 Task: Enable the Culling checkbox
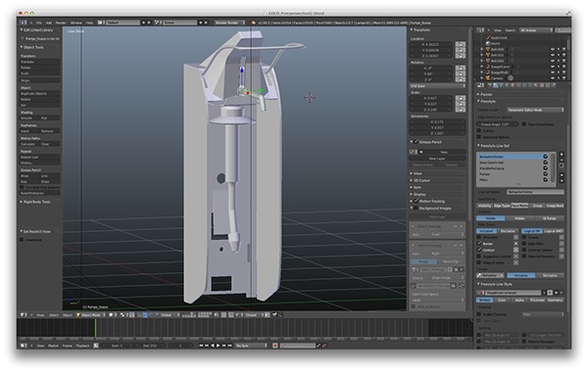point(479,131)
